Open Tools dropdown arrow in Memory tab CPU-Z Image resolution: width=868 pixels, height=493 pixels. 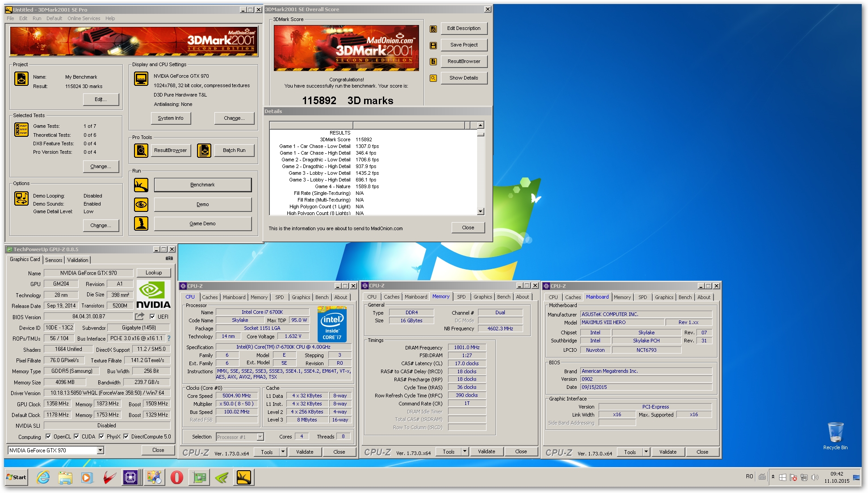click(x=465, y=451)
